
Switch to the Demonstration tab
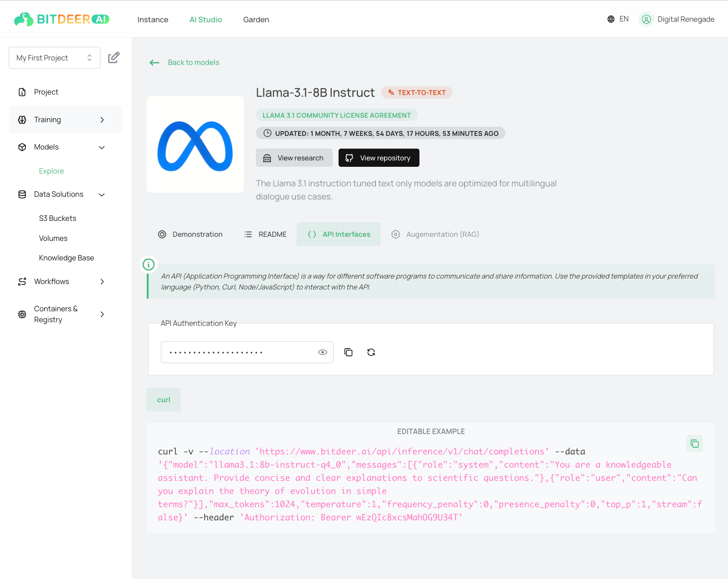[x=190, y=235]
